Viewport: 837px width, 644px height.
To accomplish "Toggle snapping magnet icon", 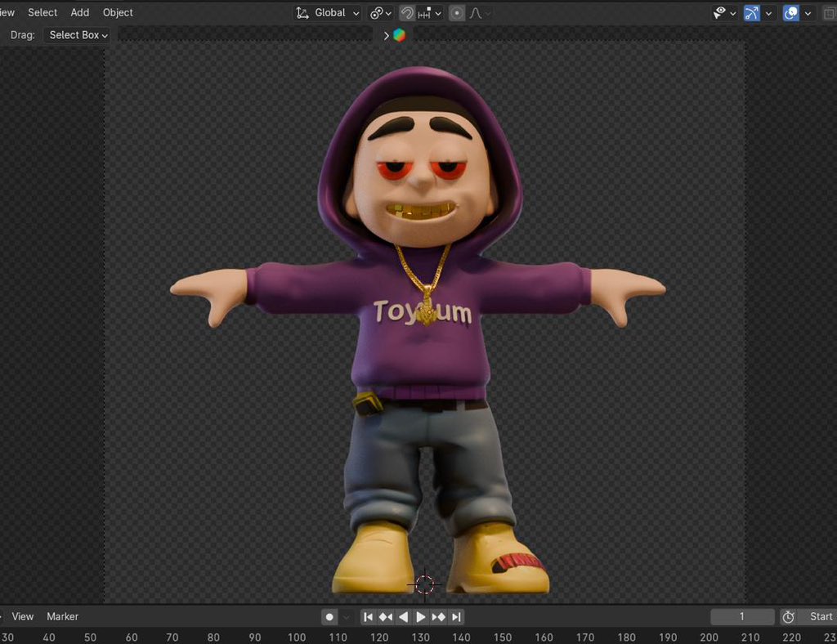I will tap(407, 13).
